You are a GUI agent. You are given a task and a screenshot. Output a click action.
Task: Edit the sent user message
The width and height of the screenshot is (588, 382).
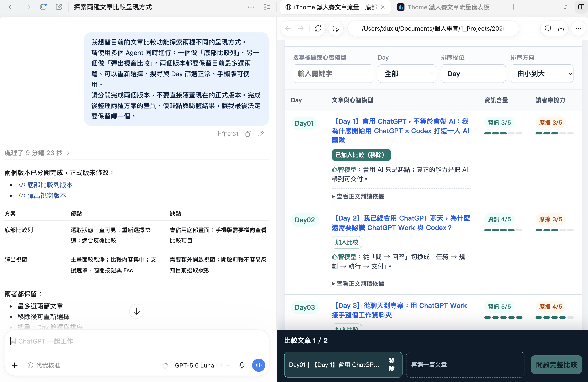pyautogui.click(x=261, y=134)
